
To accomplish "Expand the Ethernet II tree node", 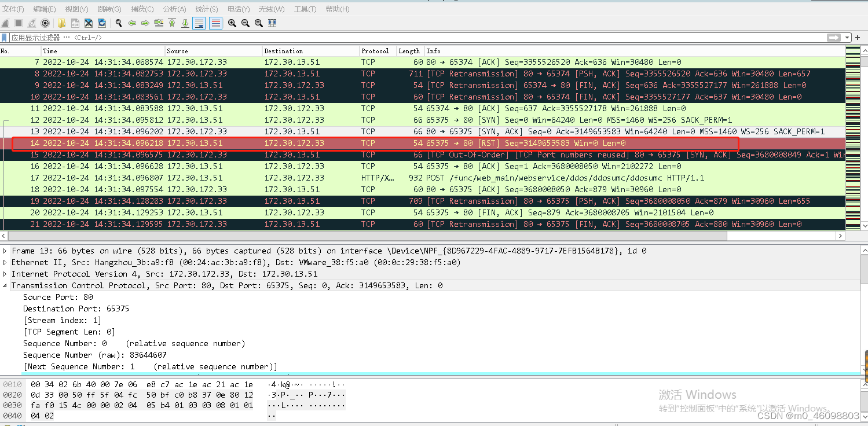I will 6,262.
